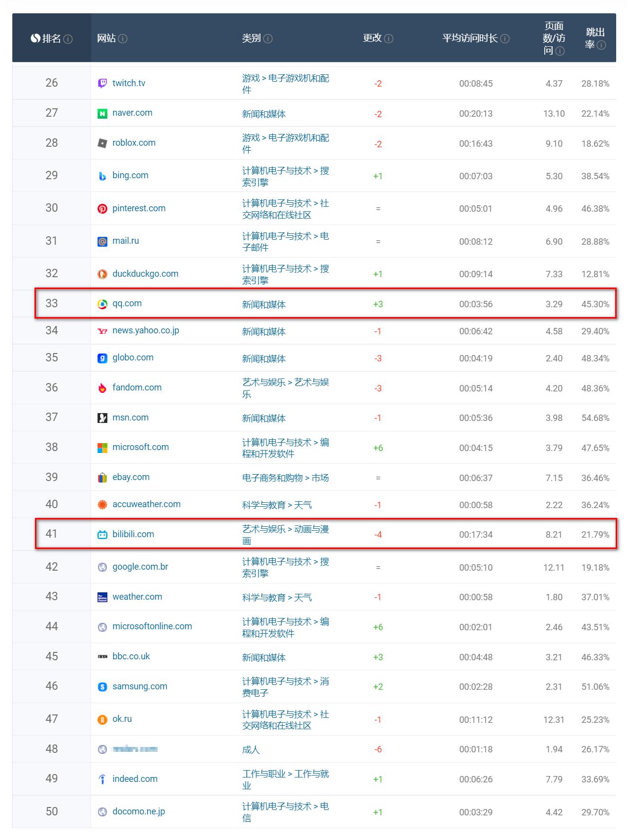Open the pinterest.com link

pos(139,208)
